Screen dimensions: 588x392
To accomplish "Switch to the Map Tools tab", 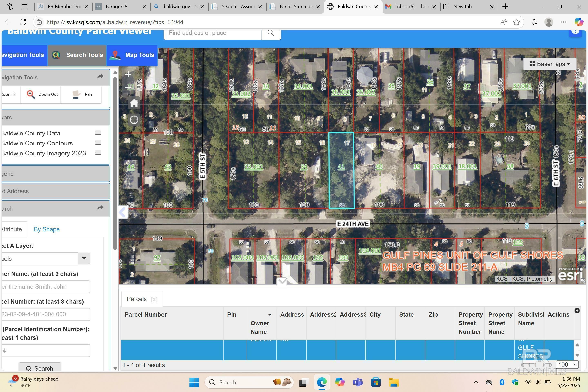I will pyautogui.click(x=132, y=55).
